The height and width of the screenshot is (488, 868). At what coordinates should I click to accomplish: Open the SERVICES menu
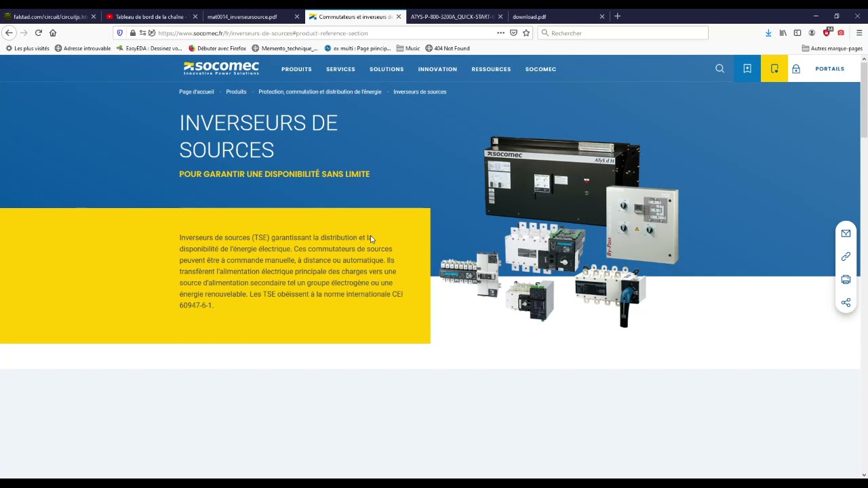pos(340,69)
